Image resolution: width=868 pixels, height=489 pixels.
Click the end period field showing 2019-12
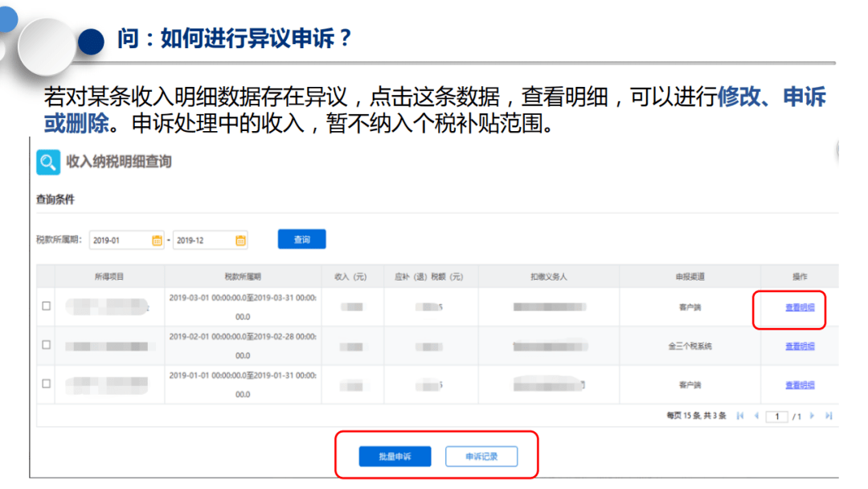tap(211, 240)
